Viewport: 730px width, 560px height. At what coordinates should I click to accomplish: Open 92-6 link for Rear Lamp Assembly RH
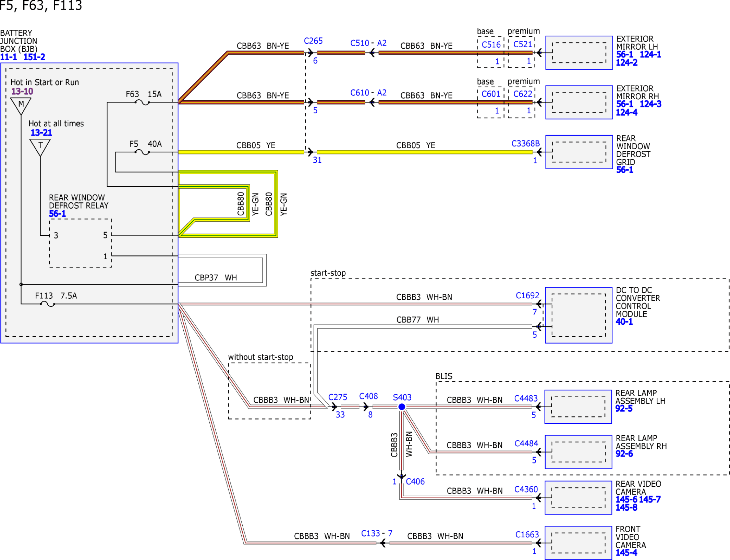click(624, 454)
